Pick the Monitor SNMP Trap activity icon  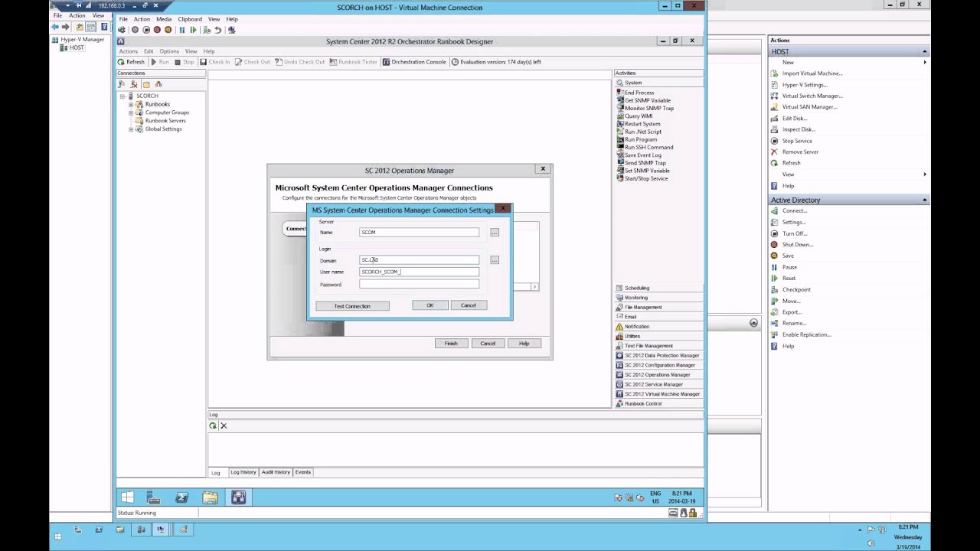(x=620, y=108)
